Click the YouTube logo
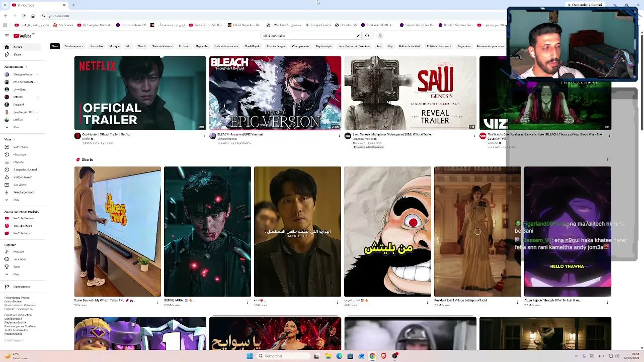 (x=23, y=36)
